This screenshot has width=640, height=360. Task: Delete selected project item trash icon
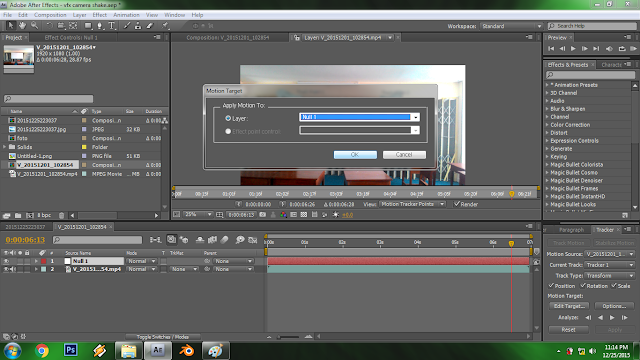61,215
